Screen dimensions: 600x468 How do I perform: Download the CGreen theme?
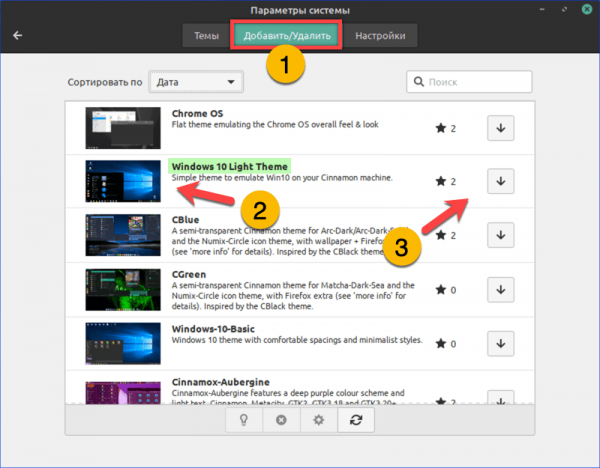click(501, 290)
